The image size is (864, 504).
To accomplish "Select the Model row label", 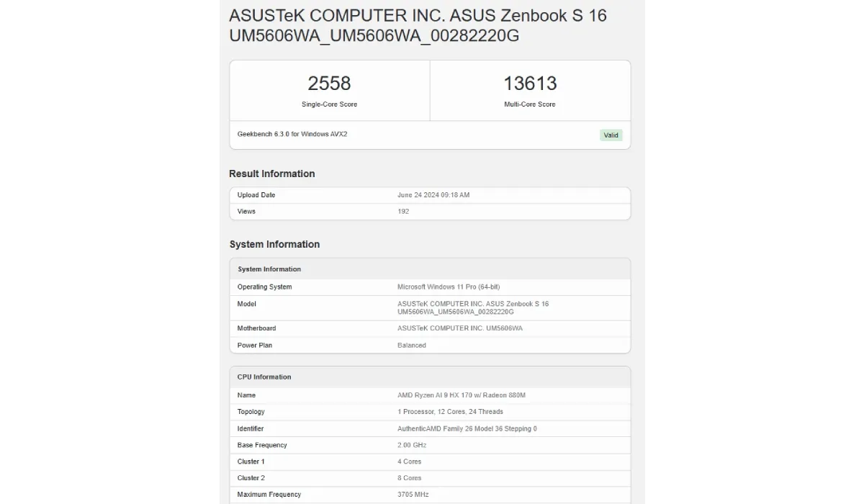I will (x=247, y=304).
